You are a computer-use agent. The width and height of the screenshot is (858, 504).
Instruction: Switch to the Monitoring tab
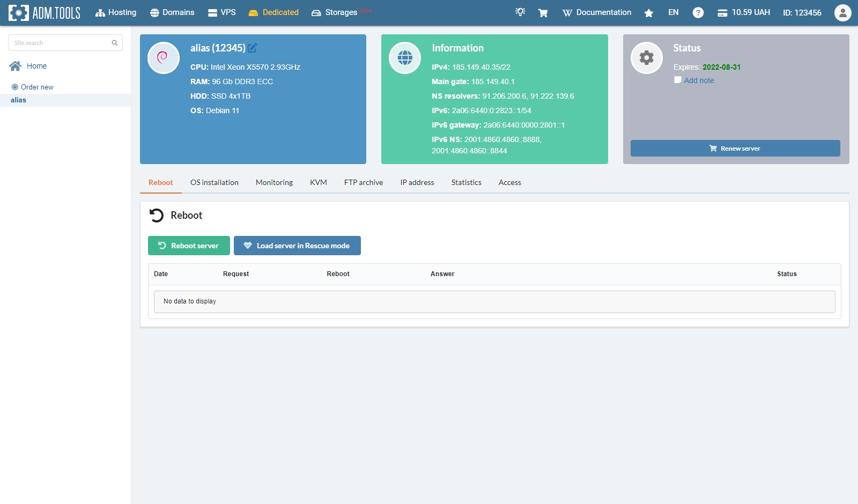(274, 183)
